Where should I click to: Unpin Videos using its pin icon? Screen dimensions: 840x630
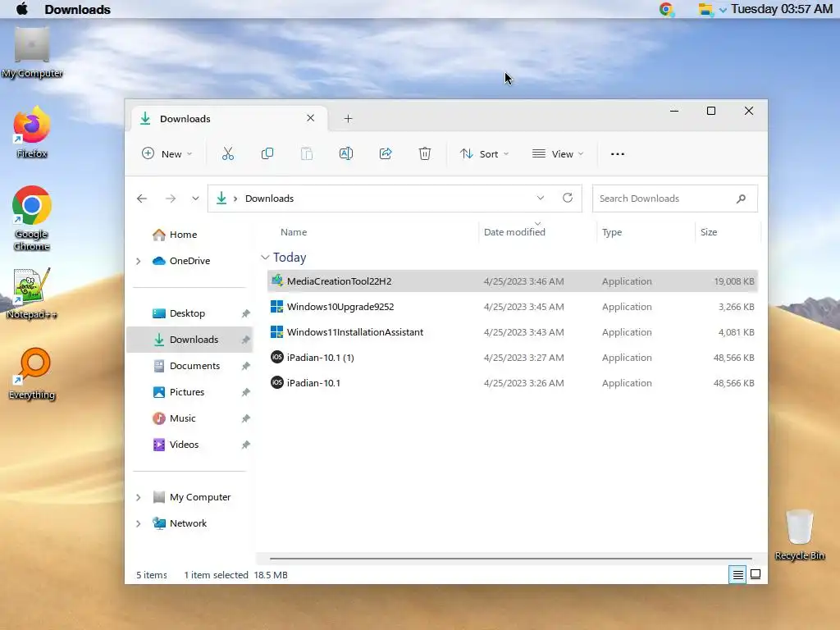coord(245,445)
